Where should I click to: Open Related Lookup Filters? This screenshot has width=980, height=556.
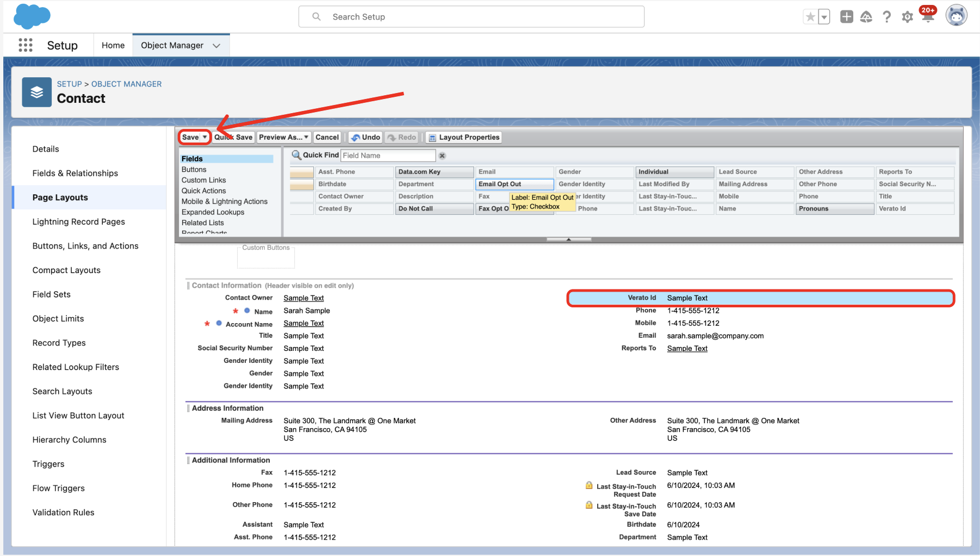(x=76, y=367)
